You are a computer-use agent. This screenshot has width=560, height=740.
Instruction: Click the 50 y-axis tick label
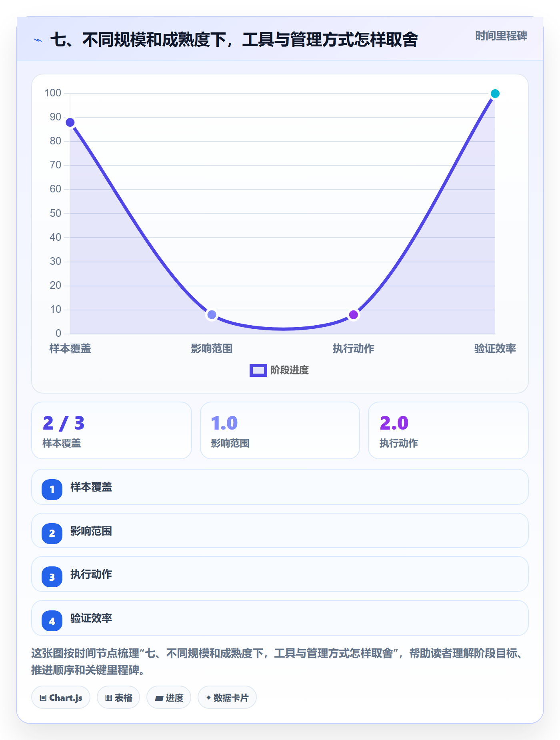coord(55,213)
